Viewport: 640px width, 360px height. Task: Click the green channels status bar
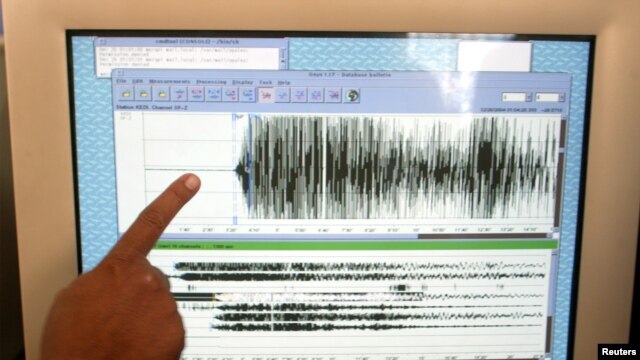coord(353,246)
